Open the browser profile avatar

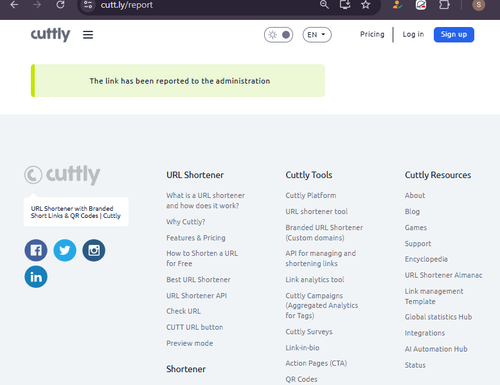coord(479,5)
